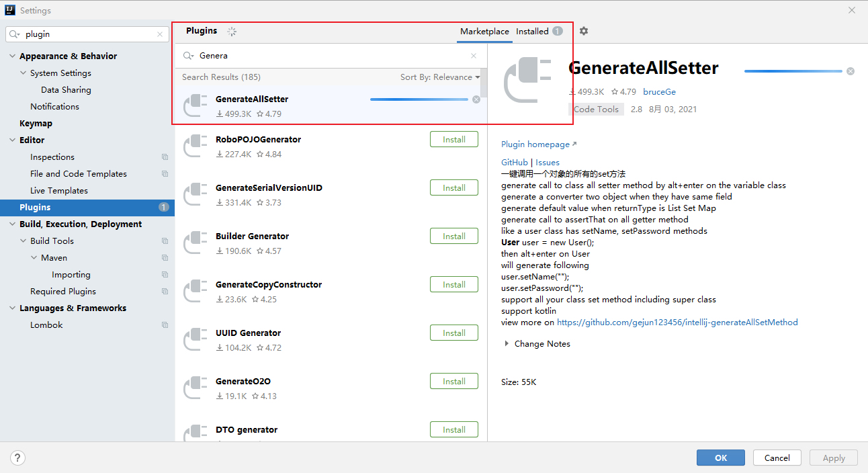
Task: Focus the settings search field
Action: click(x=87, y=34)
